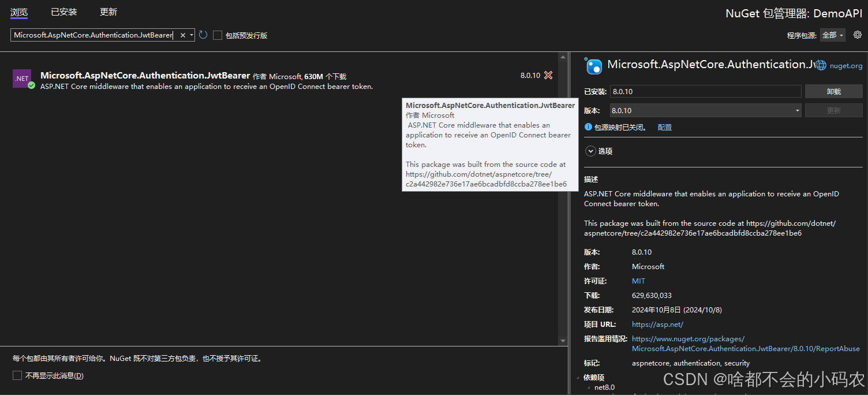Click the 配置 link
This screenshot has width=868, height=395.
(x=665, y=127)
